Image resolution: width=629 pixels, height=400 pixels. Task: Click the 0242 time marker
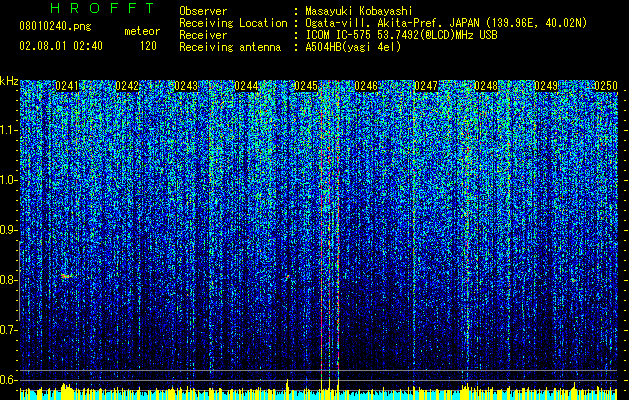pos(127,86)
